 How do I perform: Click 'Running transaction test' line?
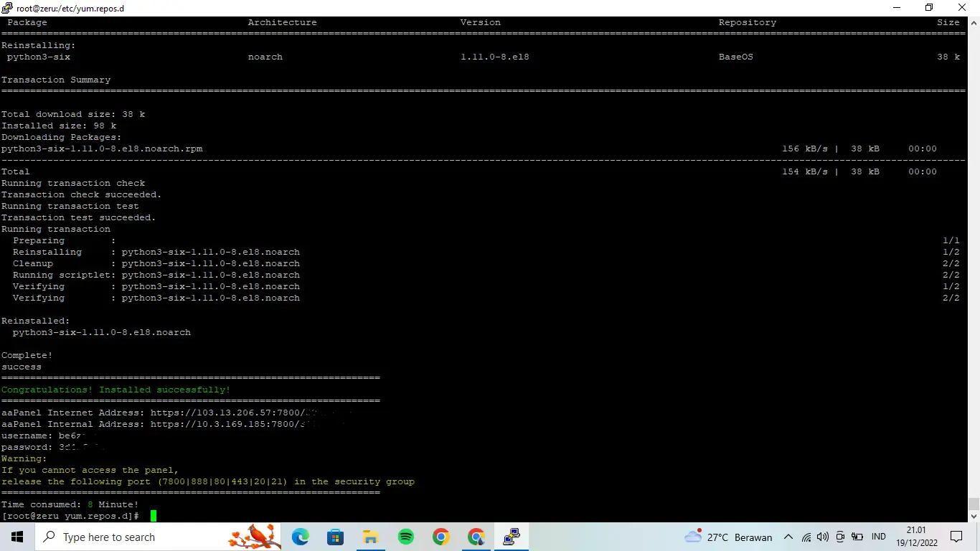[70, 206]
